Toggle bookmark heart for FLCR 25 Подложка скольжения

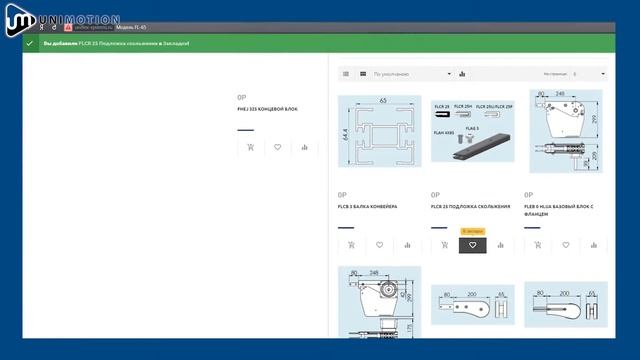[x=473, y=245]
